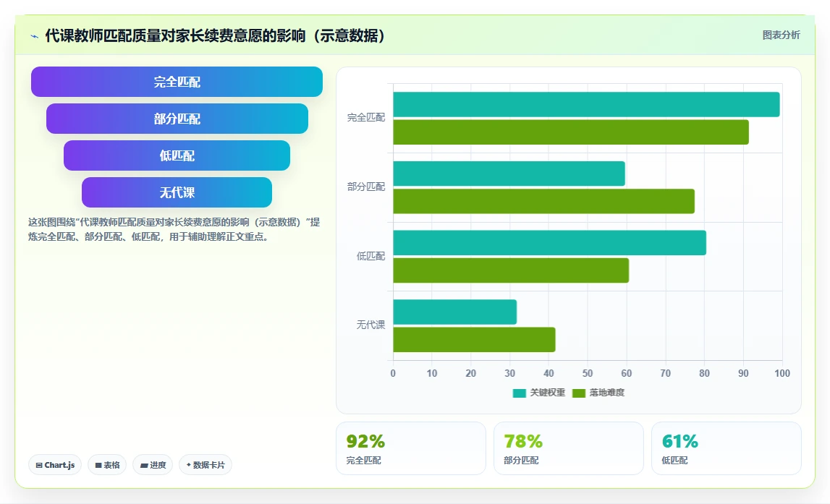Click the 92% 完全匹配 data card

tap(411, 448)
